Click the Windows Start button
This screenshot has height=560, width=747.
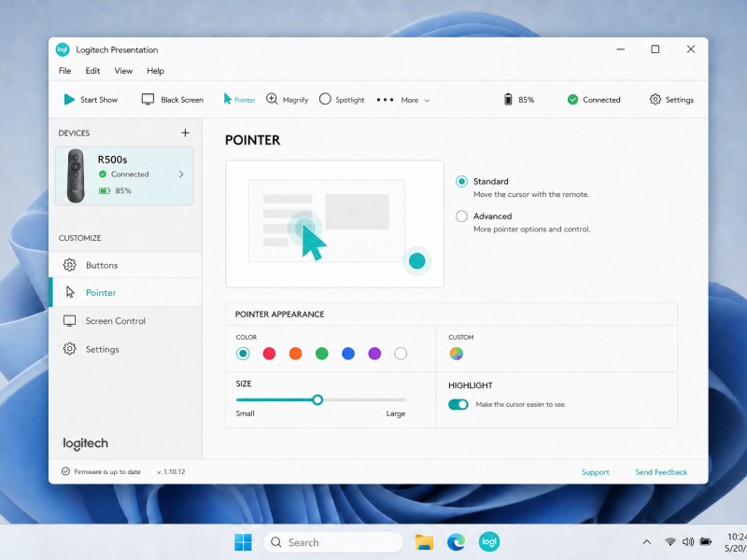point(243,542)
